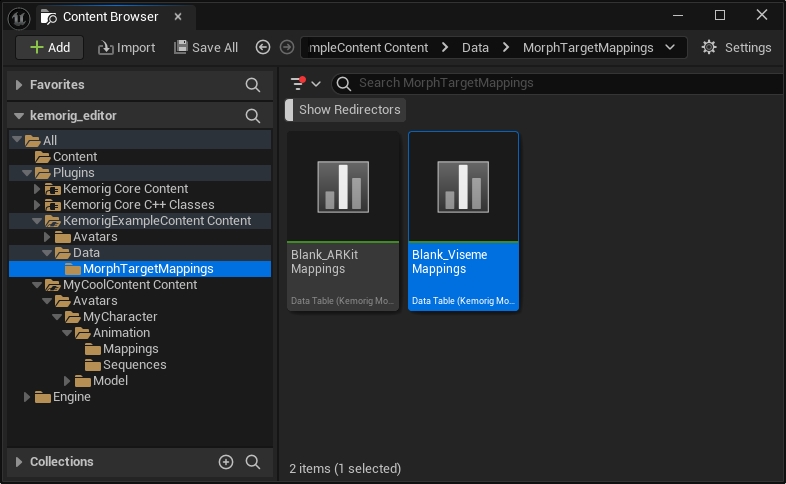Open the path history dropdown arrow
Image resolution: width=786 pixels, height=484 pixels.
pos(669,47)
